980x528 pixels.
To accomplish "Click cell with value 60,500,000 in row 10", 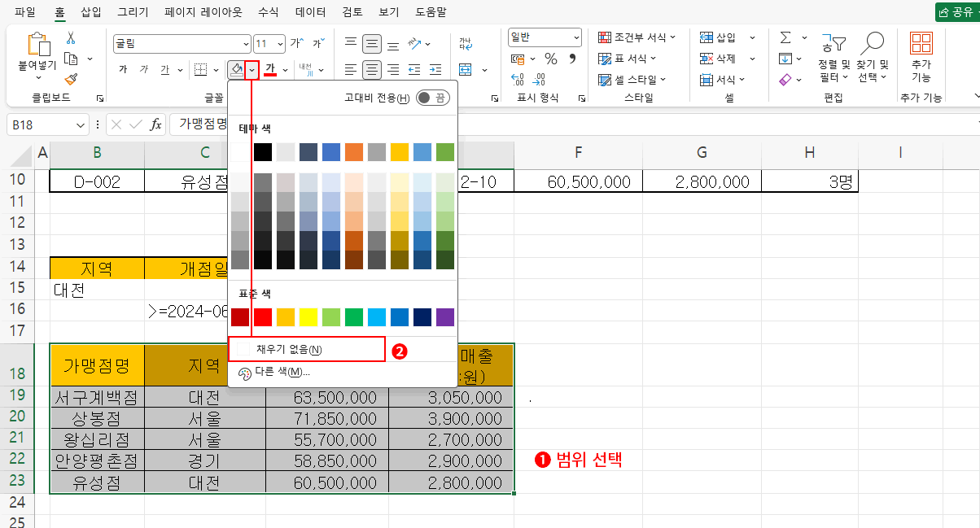I will 578,181.
